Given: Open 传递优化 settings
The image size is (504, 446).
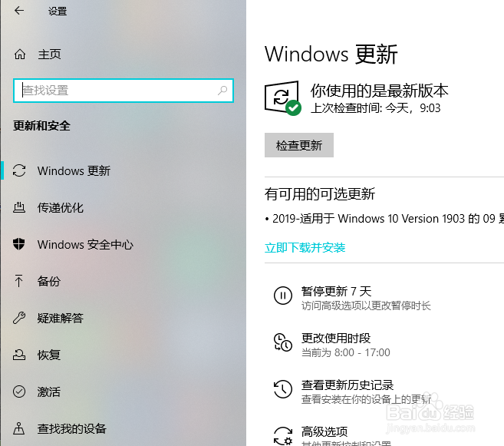Looking at the screenshot, I should tap(61, 208).
